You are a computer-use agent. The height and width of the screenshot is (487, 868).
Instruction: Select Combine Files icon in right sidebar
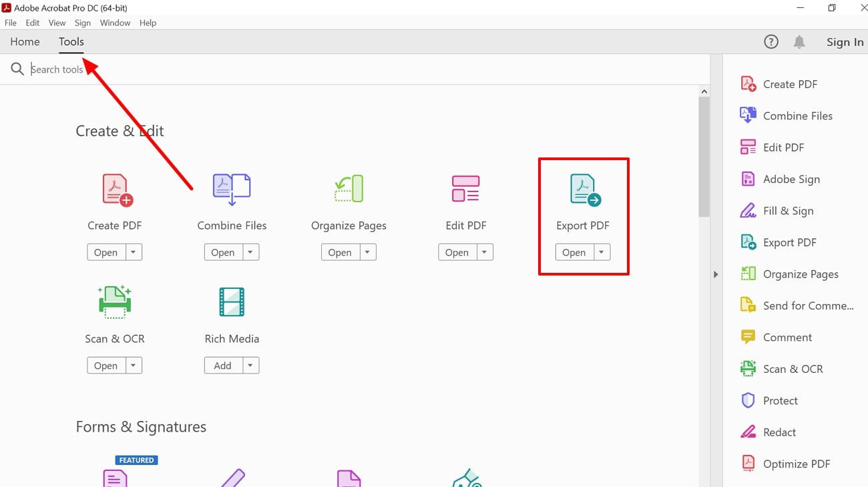point(748,115)
